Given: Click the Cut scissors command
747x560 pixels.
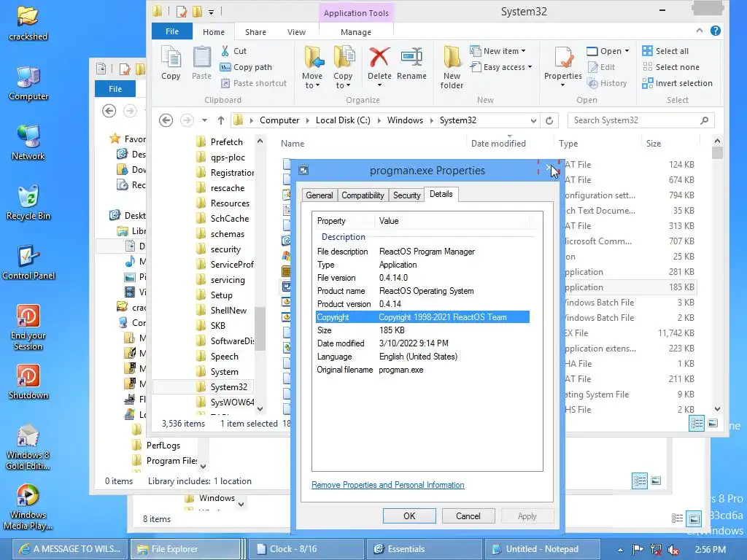Looking at the screenshot, I should pos(233,51).
